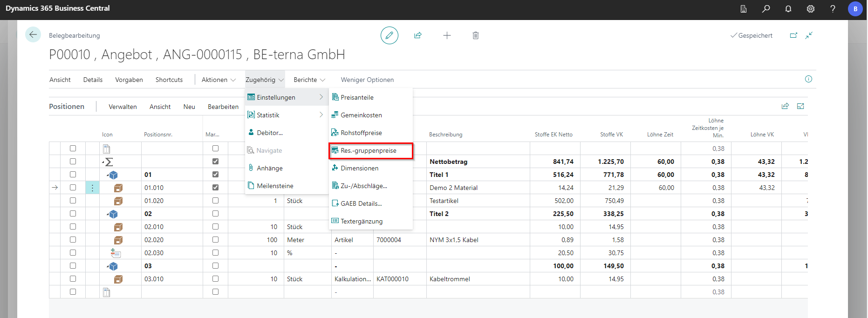Open page in new window icon
The width and height of the screenshot is (868, 318).
click(793, 35)
